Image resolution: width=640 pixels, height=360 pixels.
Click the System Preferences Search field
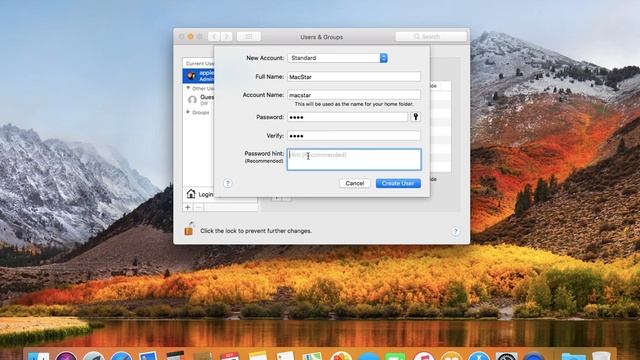click(431, 37)
